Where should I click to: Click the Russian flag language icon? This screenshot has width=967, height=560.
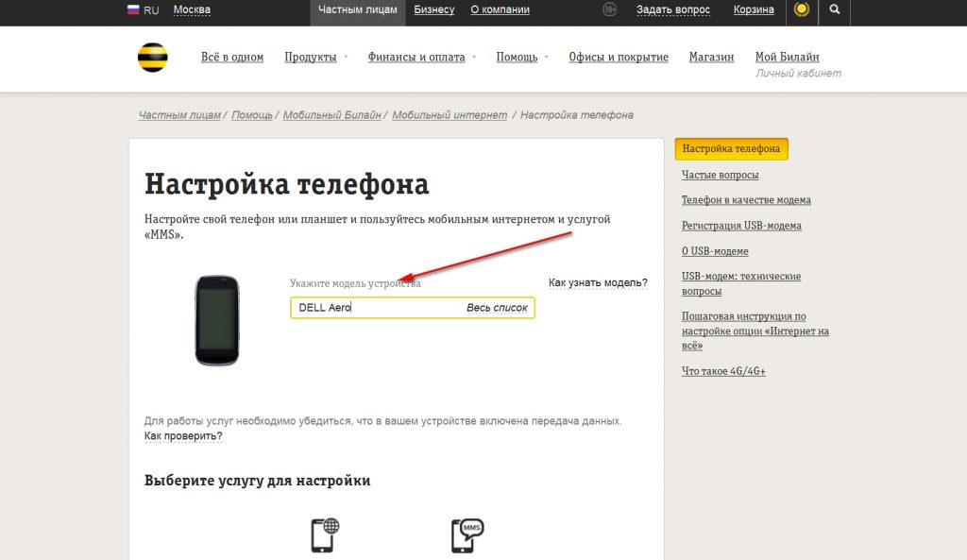(x=133, y=9)
